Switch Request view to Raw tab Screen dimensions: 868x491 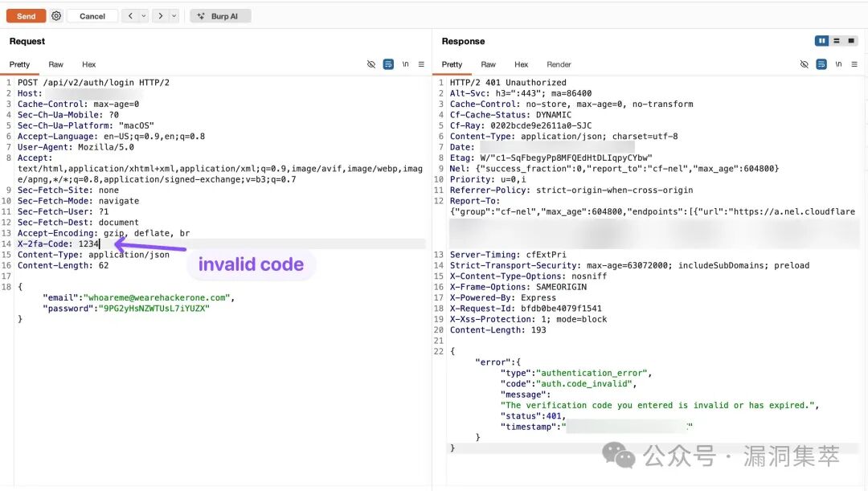tap(56, 64)
